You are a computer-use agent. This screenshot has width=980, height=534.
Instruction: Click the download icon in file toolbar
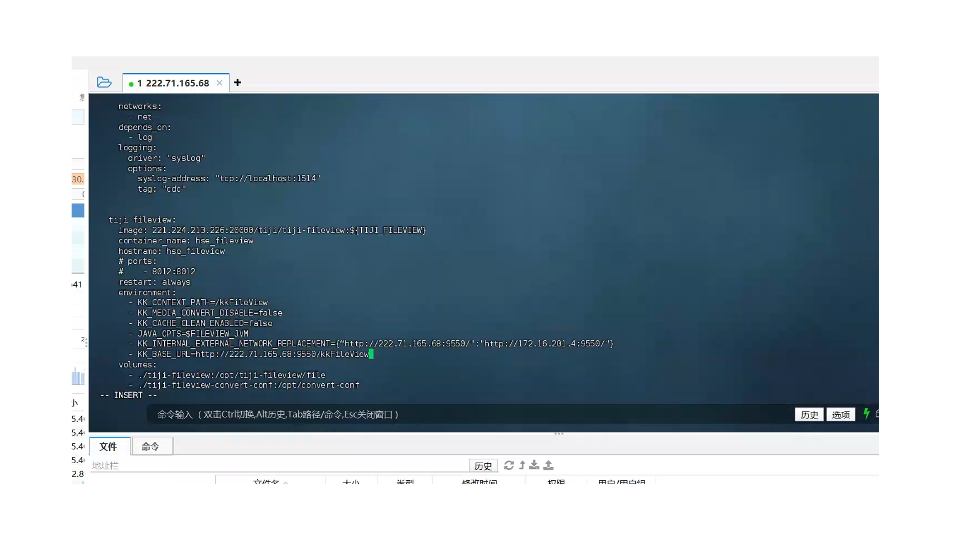click(x=534, y=465)
